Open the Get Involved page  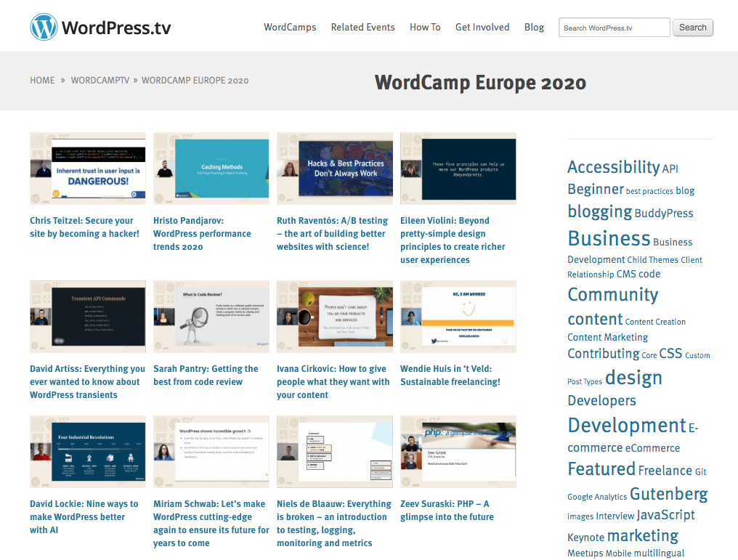pyautogui.click(x=482, y=27)
